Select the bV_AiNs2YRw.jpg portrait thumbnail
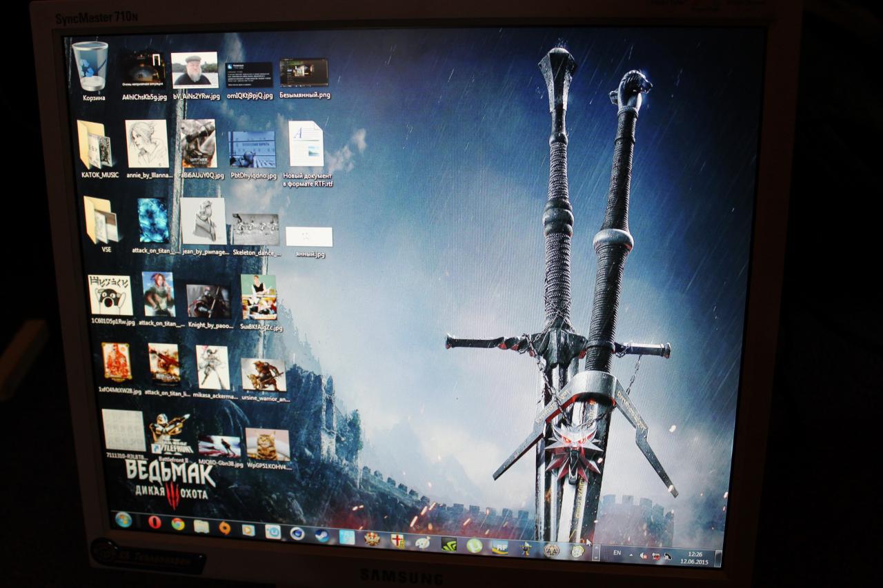This screenshot has width=883, height=588. pyautogui.click(x=195, y=70)
